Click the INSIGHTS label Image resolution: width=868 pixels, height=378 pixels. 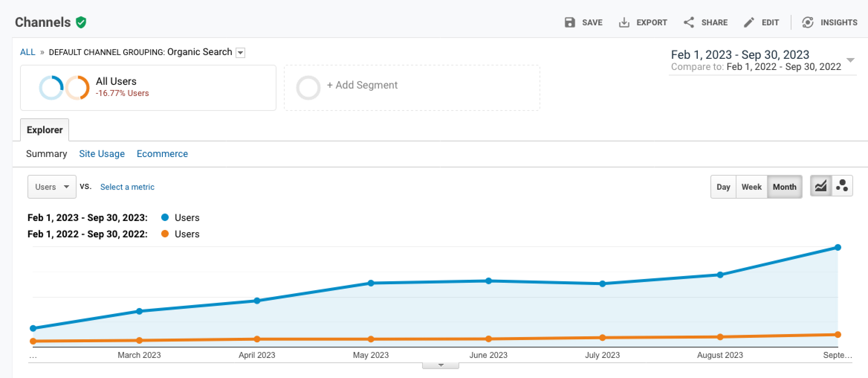tap(839, 22)
